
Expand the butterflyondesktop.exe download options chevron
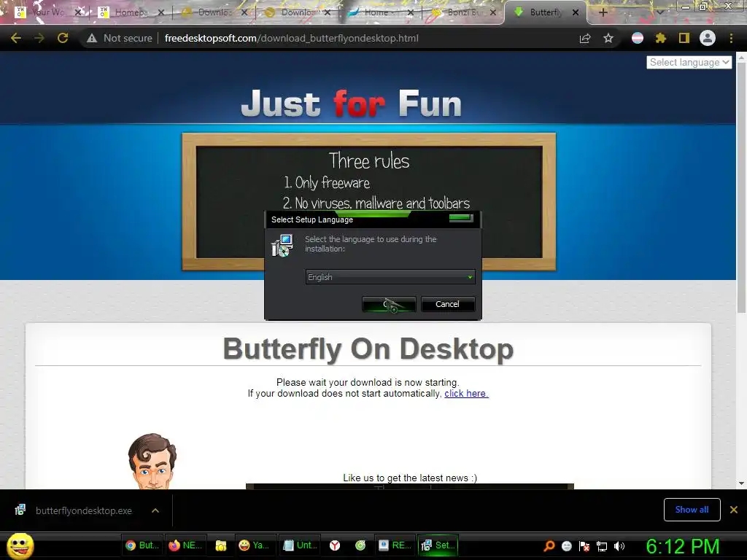click(x=155, y=510)
